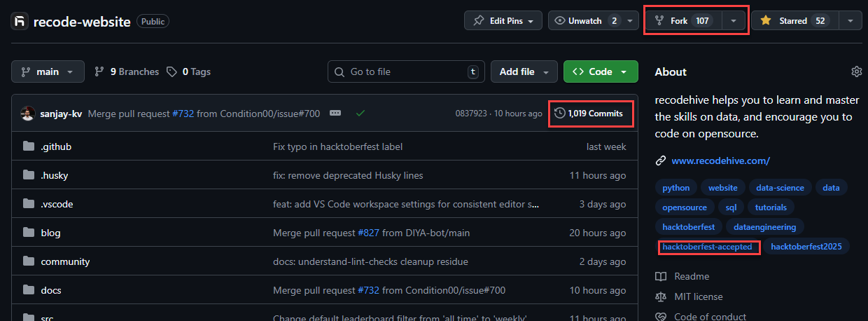Select the hacktoberfest topic tag

[x=688, y=226]
